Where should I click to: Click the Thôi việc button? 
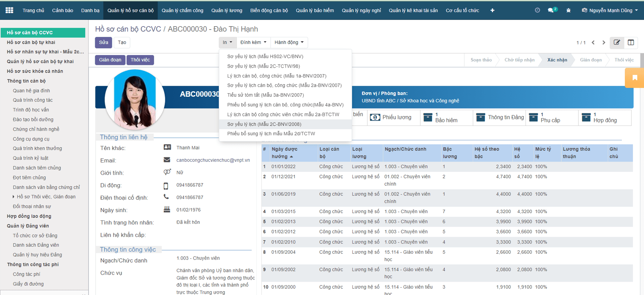click(140, 60)
